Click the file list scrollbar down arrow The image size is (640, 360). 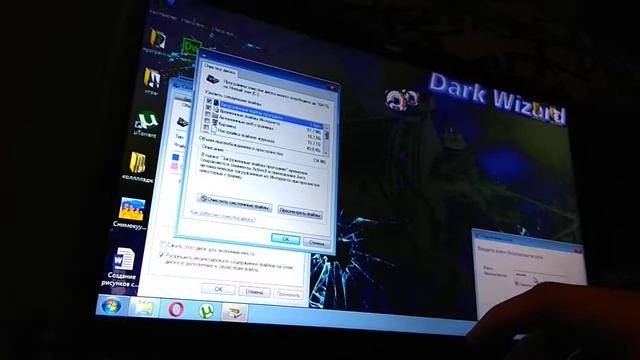tap(326, 153)
